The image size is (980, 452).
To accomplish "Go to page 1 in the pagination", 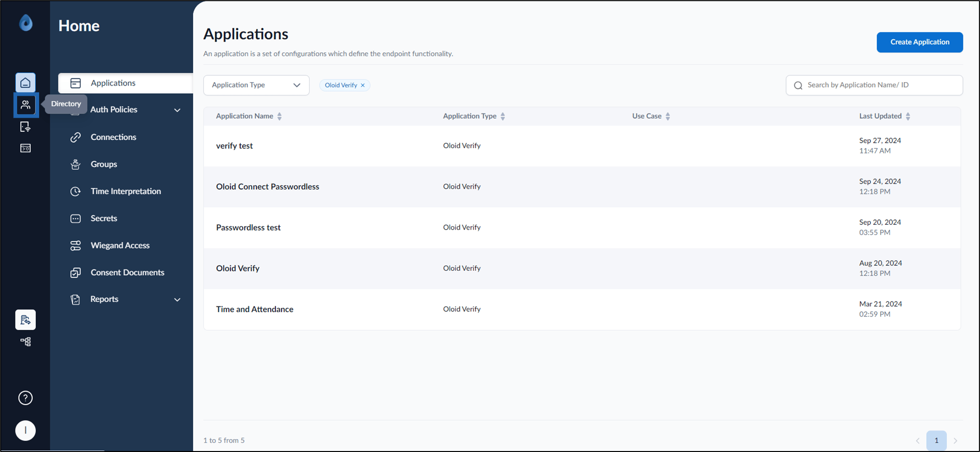I will (936, 440).
